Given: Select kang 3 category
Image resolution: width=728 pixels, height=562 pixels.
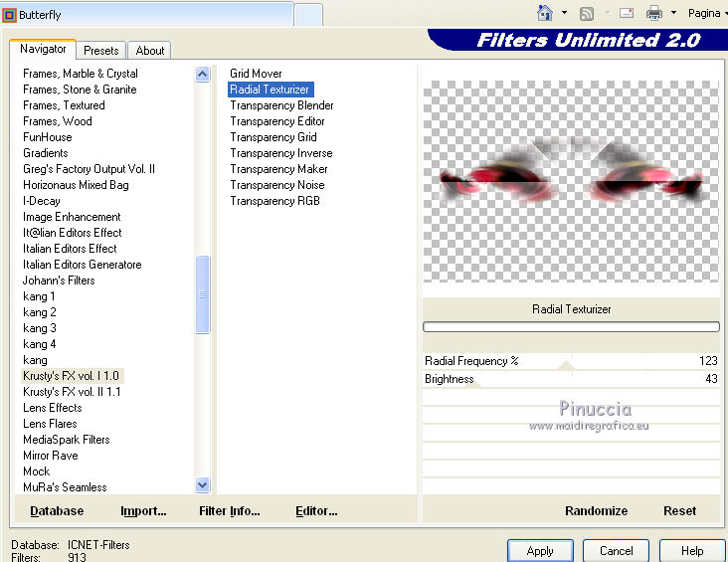Looking at the screenshot, I should pos(40,328).
